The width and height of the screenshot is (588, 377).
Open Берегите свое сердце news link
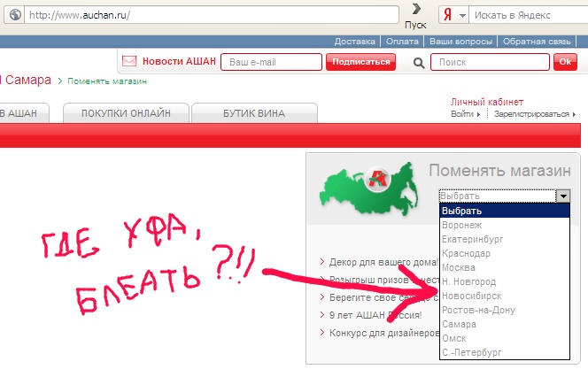383,297
